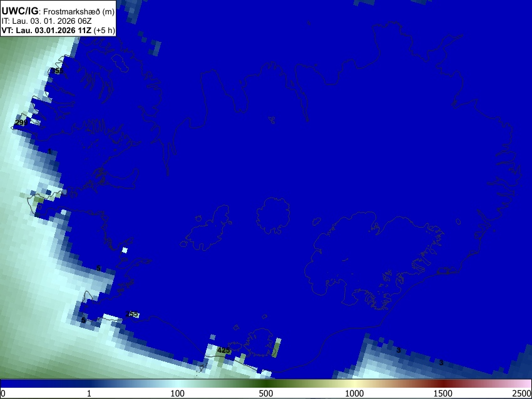
Task: Pick the pale yellow colorbar segment above 1000
Action: [x=354, y=384]
